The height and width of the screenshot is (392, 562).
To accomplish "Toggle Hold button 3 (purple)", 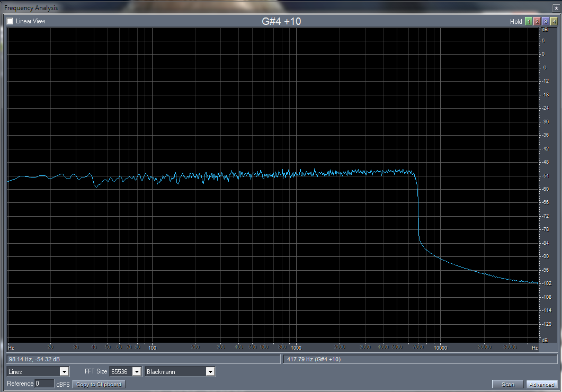I will click(546, 22).
